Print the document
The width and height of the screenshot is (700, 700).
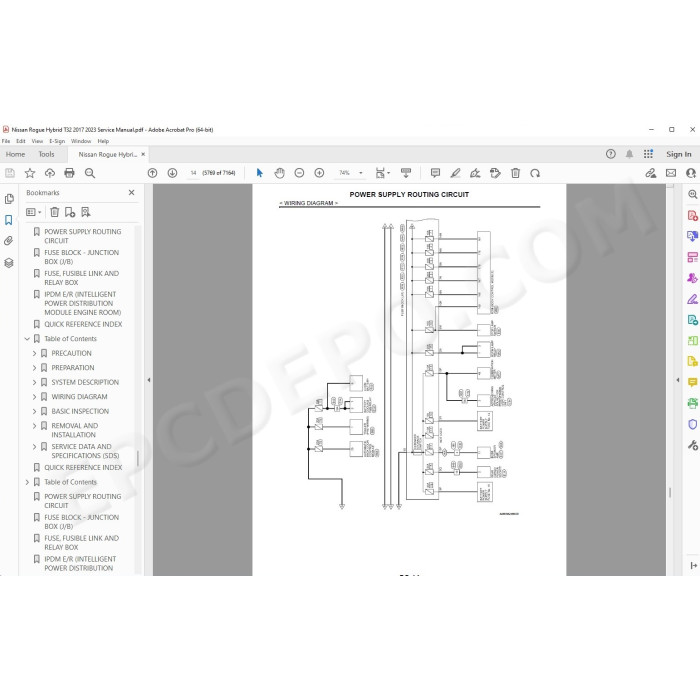pos(69,173)
